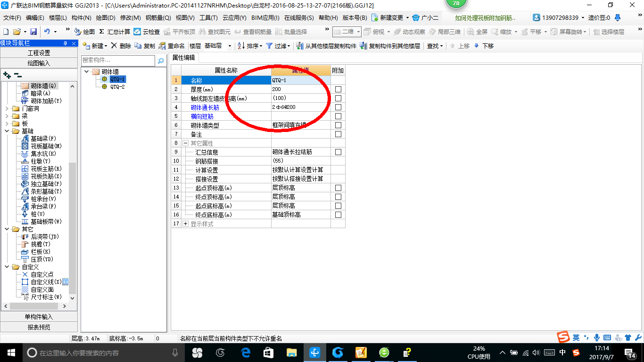Tick 附加 checkbox for 横向短筋
644x362 pixels.
tap(338, 116)
